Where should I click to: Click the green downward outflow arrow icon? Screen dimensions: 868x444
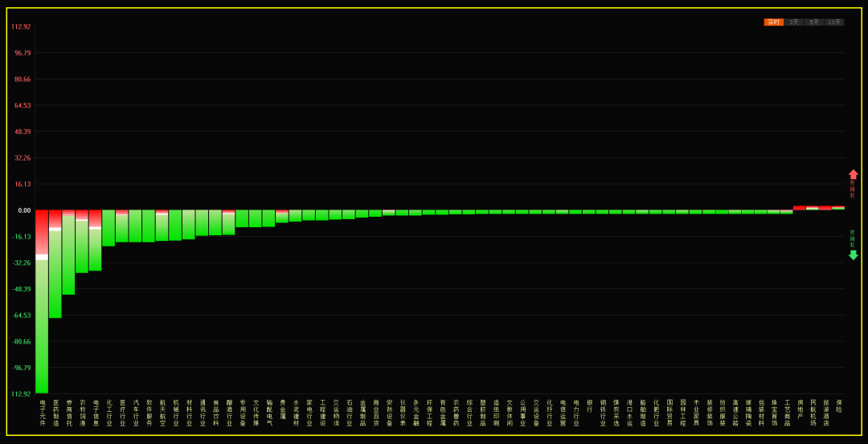[853, 255]
